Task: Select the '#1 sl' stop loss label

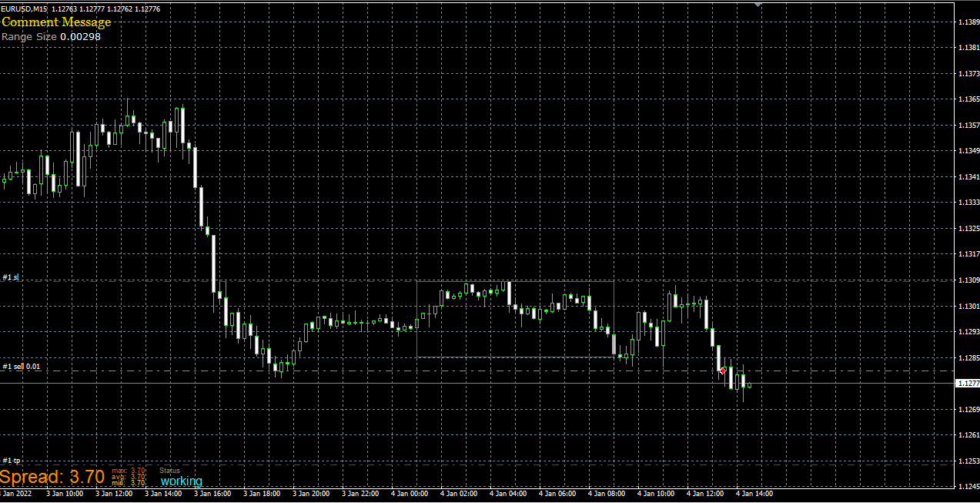Action: 10,277
